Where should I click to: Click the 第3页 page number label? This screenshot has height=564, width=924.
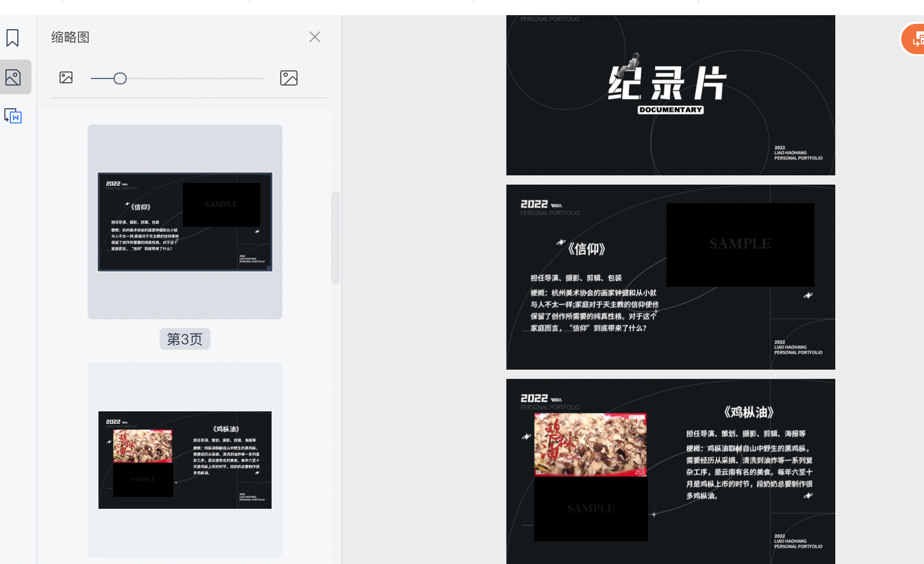tap(184, 339)
